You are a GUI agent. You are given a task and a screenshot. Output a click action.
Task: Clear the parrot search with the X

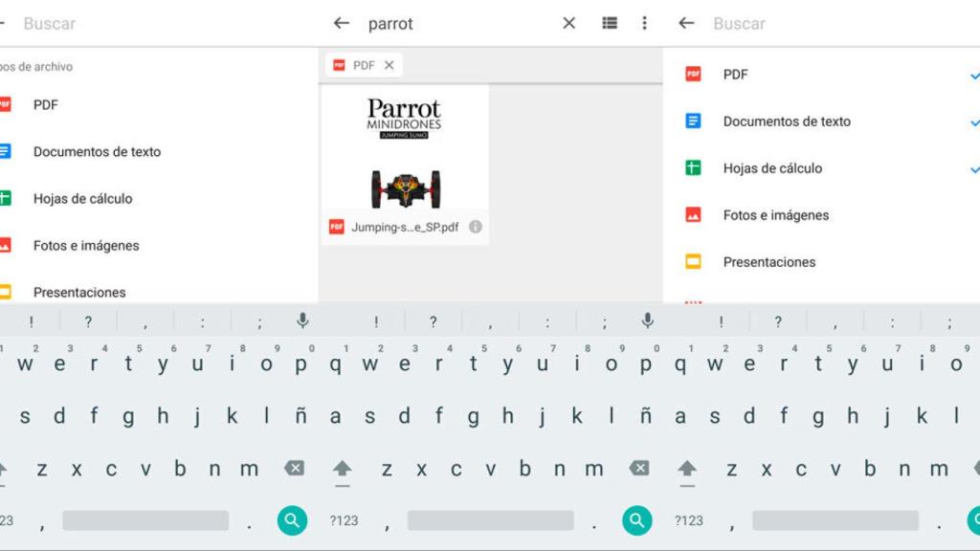(x=568, y=23)
